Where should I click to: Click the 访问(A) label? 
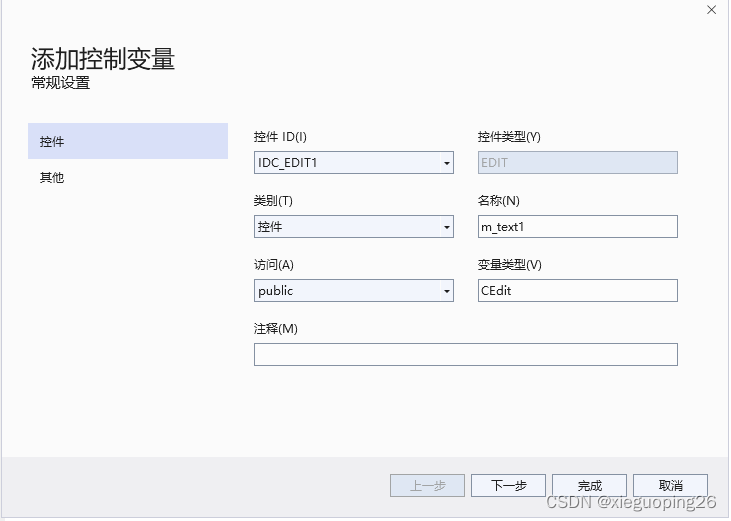274,264
